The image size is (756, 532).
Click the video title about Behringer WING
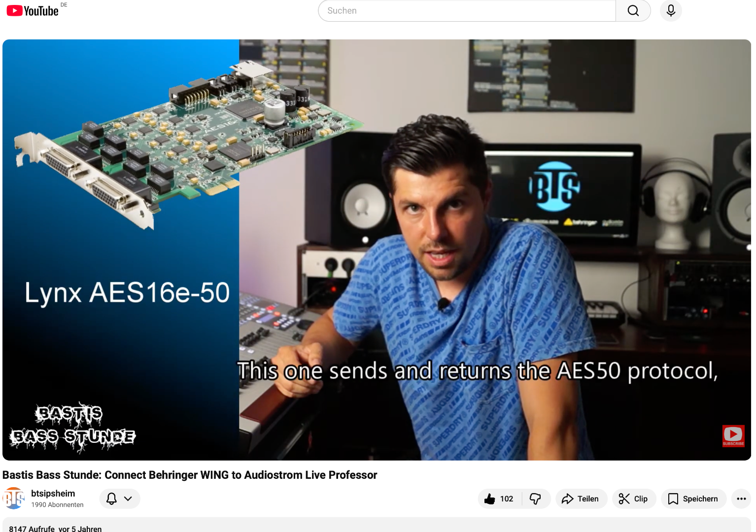tap(190, 475)
